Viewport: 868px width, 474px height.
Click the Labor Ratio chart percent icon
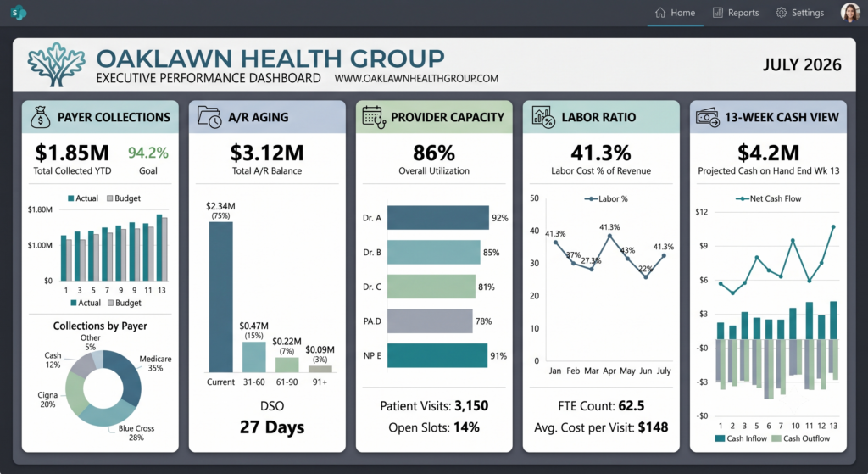[543, 117]
